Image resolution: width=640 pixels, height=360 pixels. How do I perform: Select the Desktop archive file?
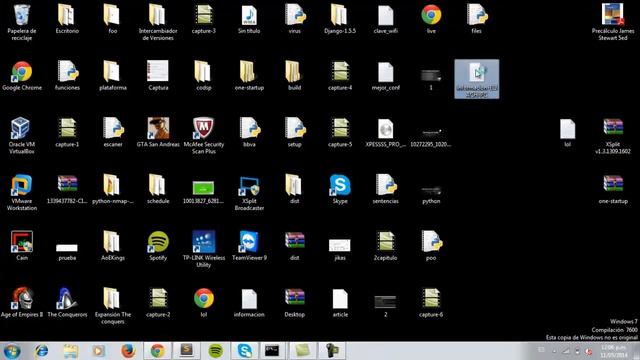pos(295,298)
